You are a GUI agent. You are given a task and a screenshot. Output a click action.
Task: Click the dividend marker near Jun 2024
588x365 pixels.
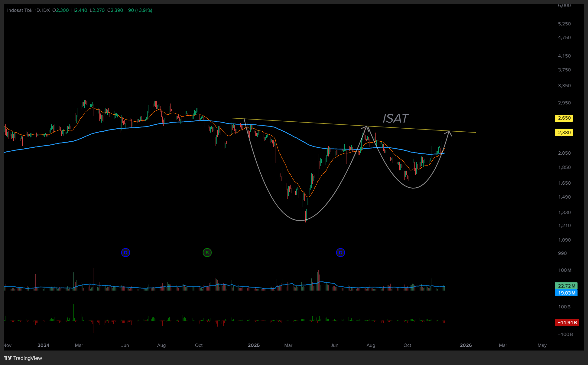(125, 252)
